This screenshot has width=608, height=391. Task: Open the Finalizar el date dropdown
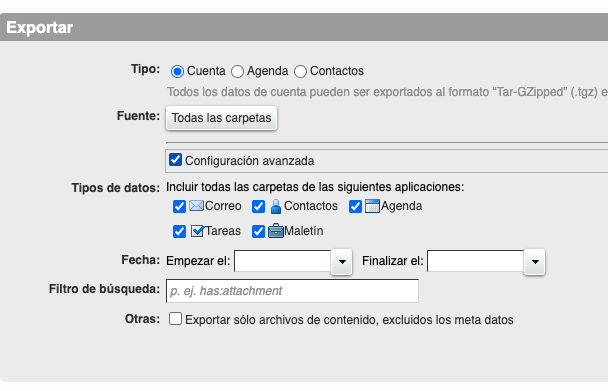535,262
